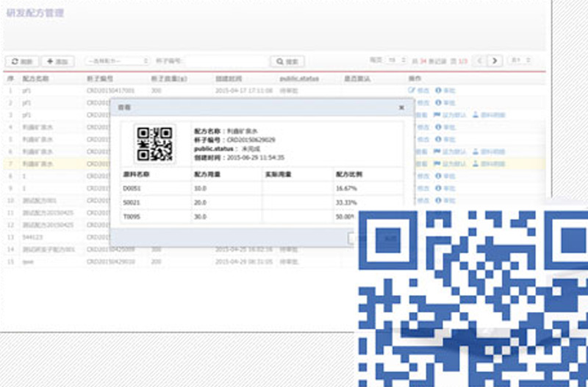Click the info approve icon in row 5

(x=438, y=139)
